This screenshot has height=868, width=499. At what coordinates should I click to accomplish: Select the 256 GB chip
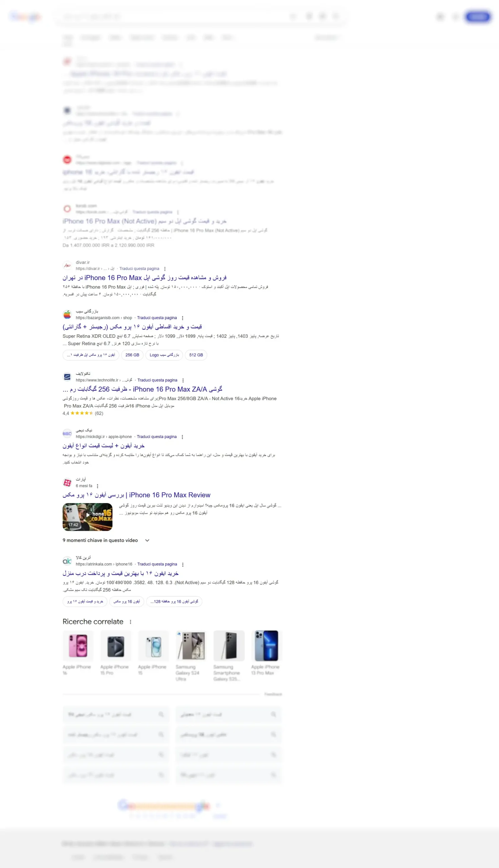[132, 355]
